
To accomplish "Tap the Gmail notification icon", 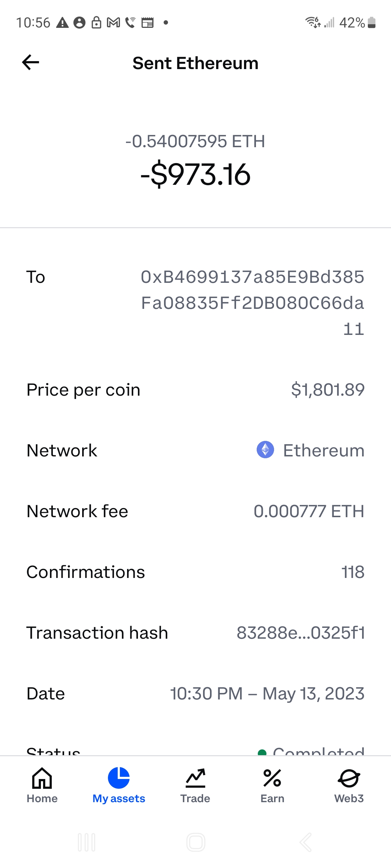I will [114, 23].
